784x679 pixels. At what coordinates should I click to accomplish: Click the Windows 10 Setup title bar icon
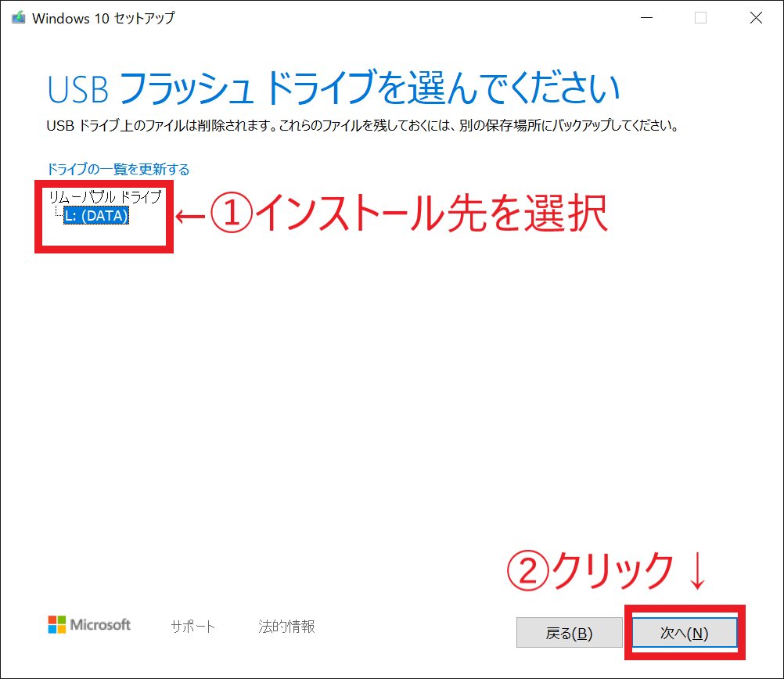coord(19,17)
